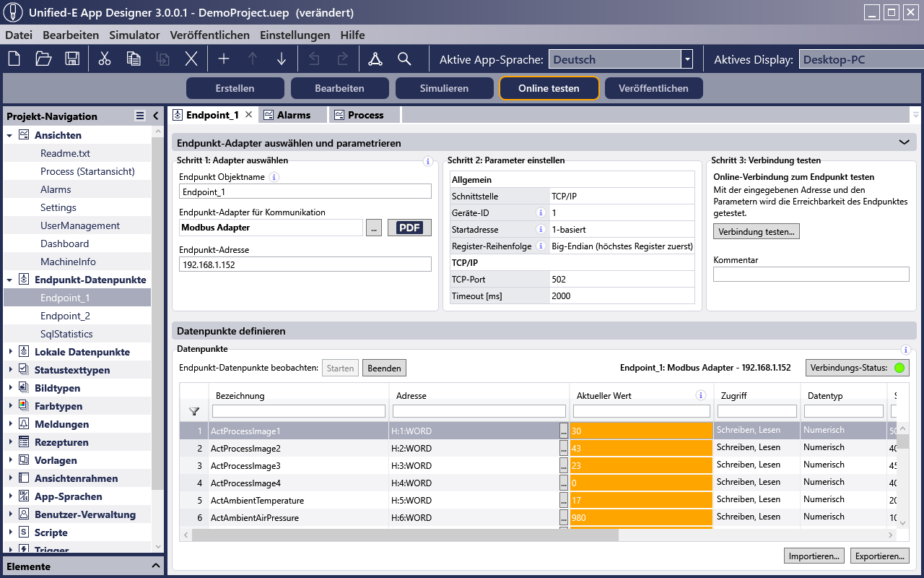Open the Simulator menu
Screen dimensions: 924x578
point(134,35)
